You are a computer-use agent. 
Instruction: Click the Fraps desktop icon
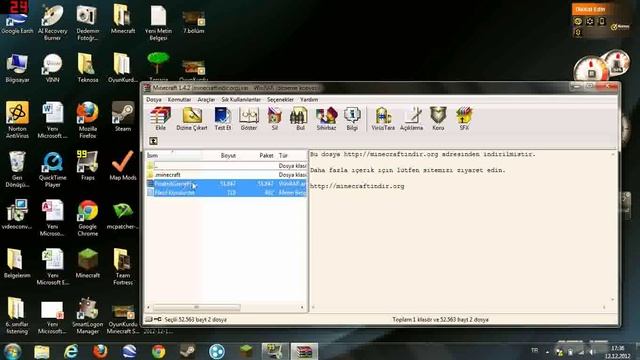(x=87, y=166)
